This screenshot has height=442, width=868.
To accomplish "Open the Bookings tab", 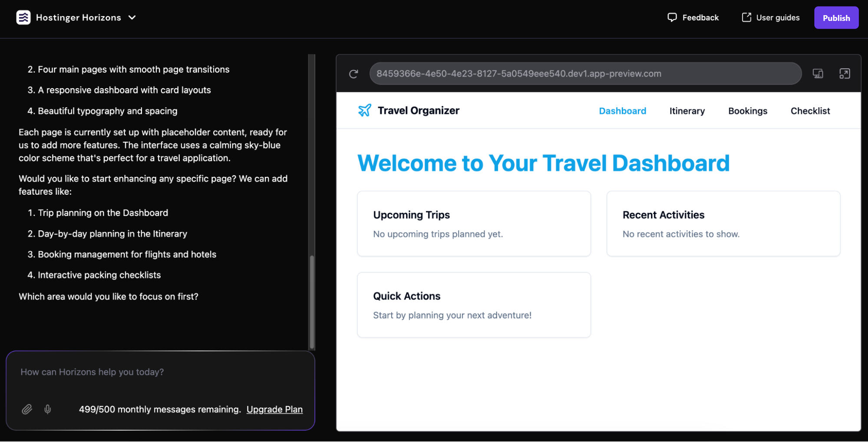I will (x=747, y=111).
